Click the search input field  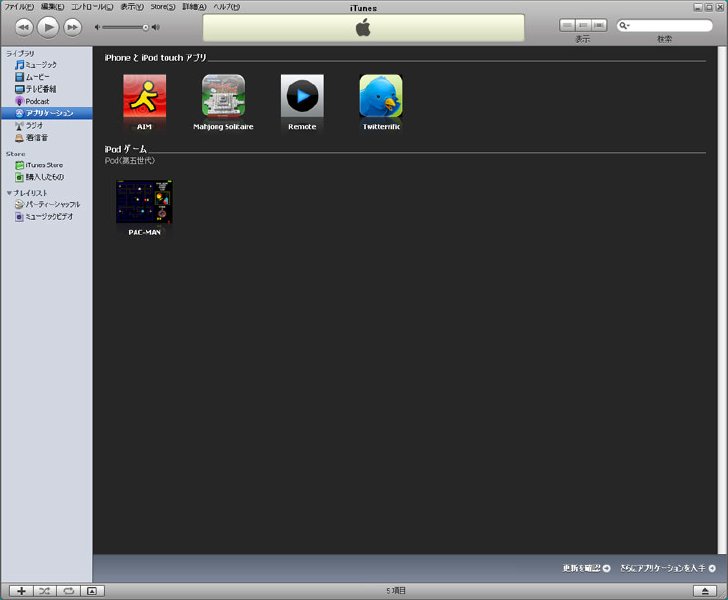665,26
